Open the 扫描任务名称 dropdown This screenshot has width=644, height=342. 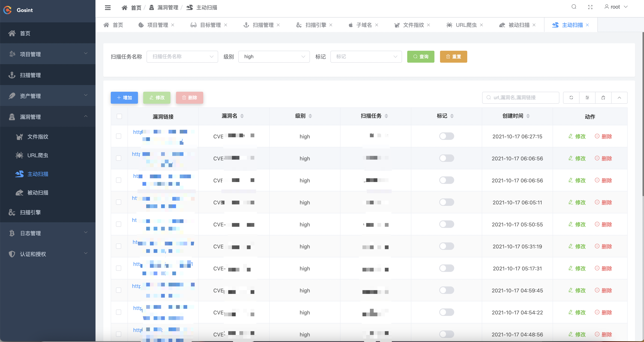tap(182, 57)
